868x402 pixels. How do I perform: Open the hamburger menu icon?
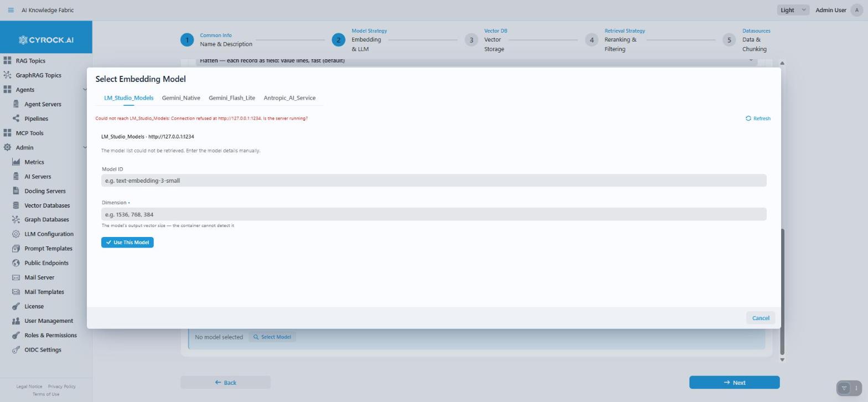click(x=11, y=10)
